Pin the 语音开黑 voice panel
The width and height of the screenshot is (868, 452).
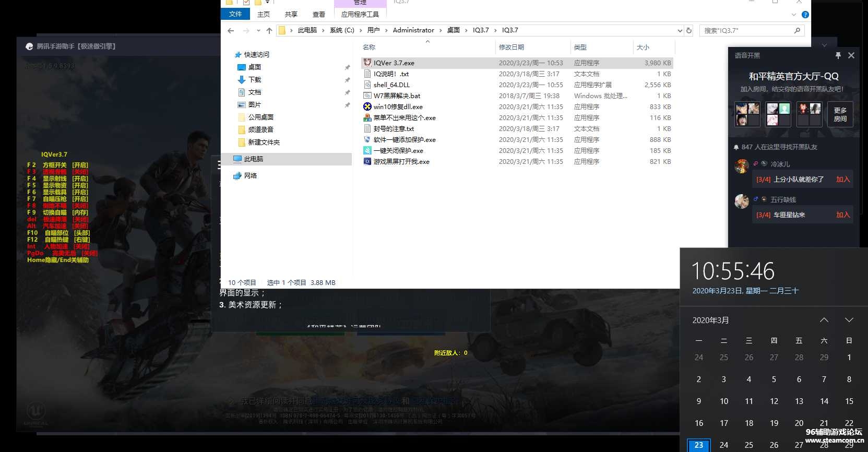coord(838,55)
